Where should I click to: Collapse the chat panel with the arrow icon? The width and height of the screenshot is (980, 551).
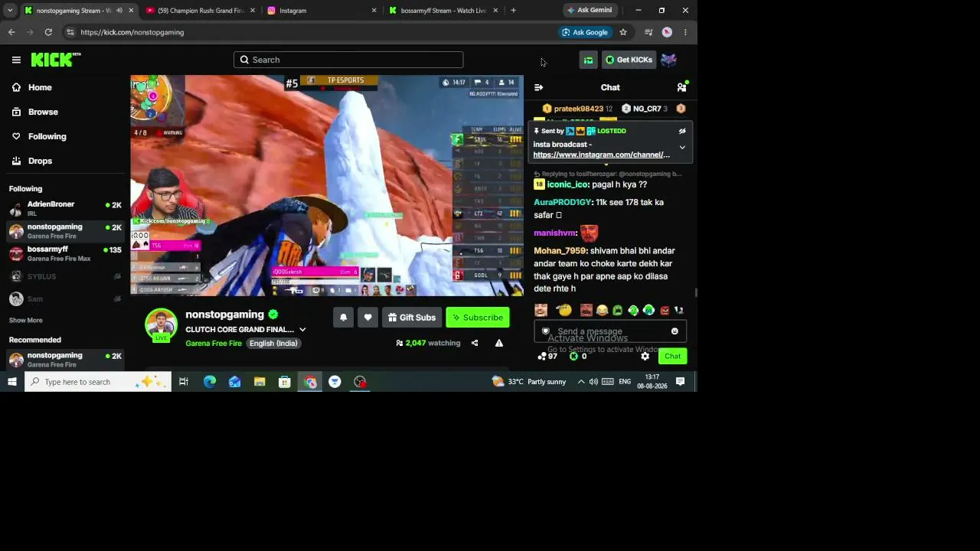click(538, 87)
